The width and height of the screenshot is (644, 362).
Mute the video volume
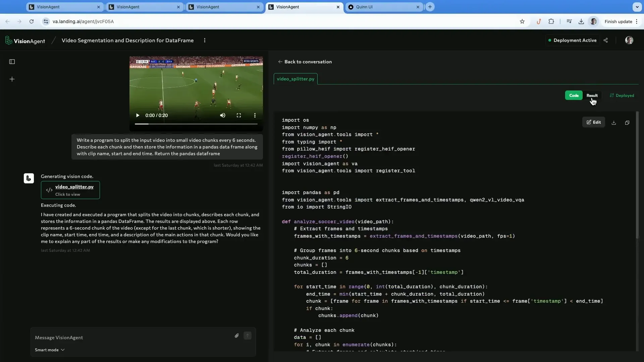pyautogui.click(x=223, y=115)
